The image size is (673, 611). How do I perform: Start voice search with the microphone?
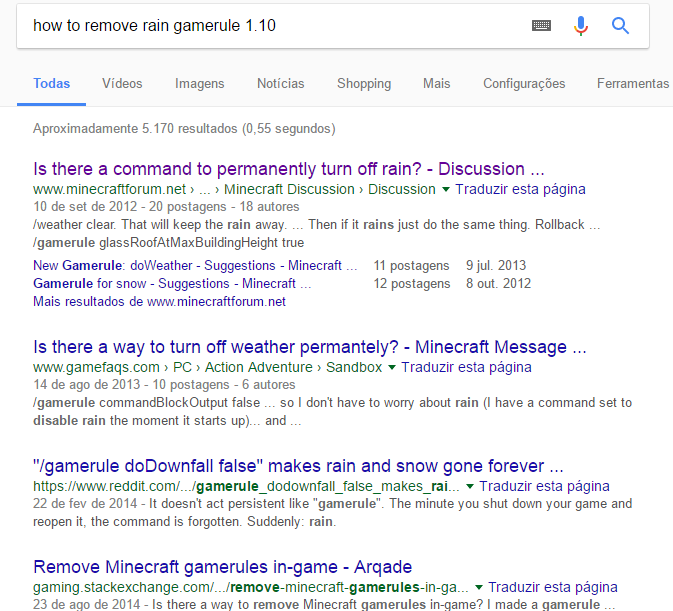click(581, 26)
